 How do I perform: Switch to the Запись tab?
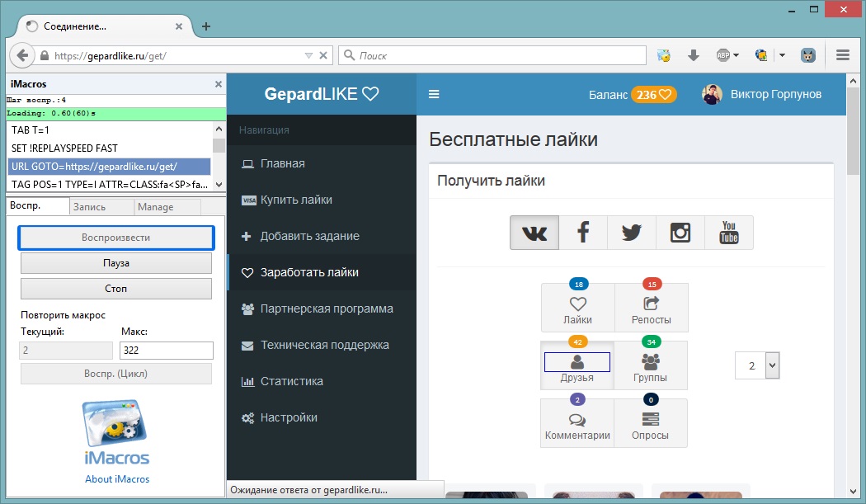click(101, 207)
